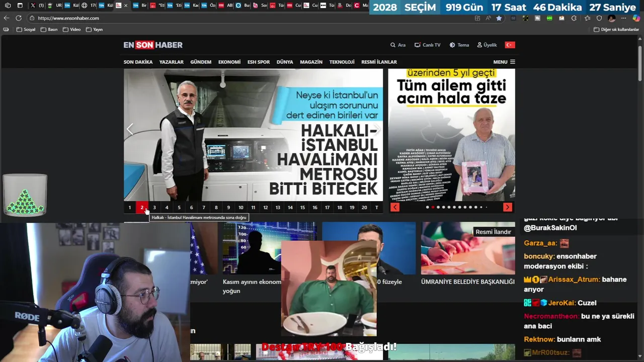Open 'Tüm ailem gitti acım hala taze' story
The height and width of the screenshot is (362, 644).
452,135
